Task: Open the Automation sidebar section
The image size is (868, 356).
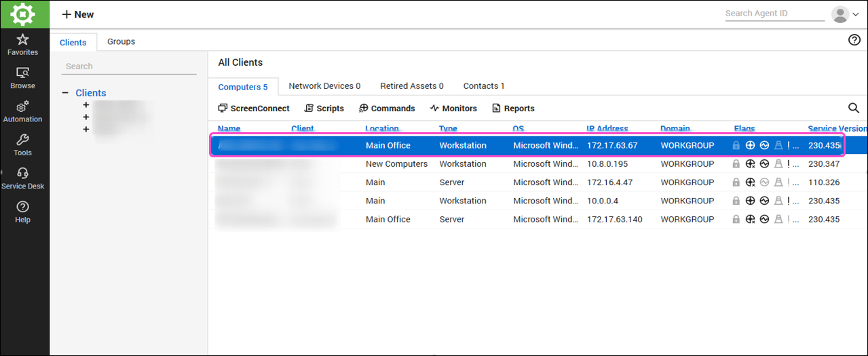Action: pyautogui.click(x=22, y=112)
